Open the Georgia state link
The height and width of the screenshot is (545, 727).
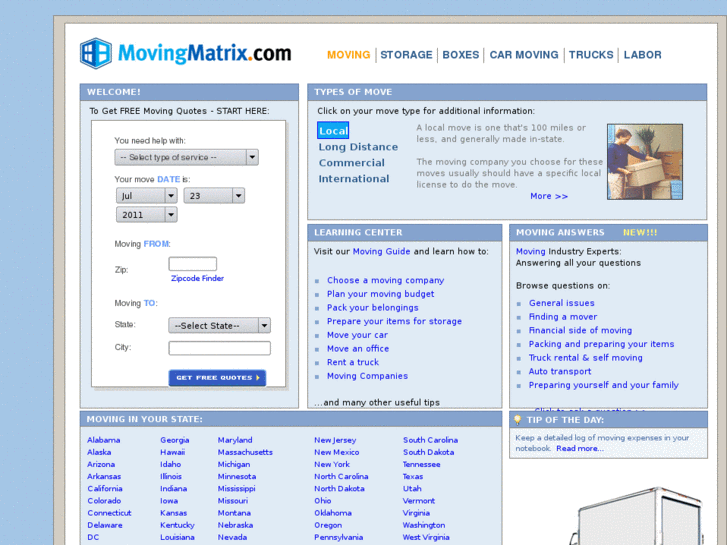pos(175,440)
